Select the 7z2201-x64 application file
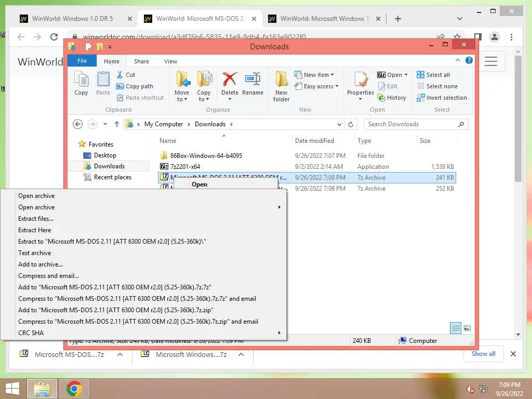 click(x=185, y=167)
